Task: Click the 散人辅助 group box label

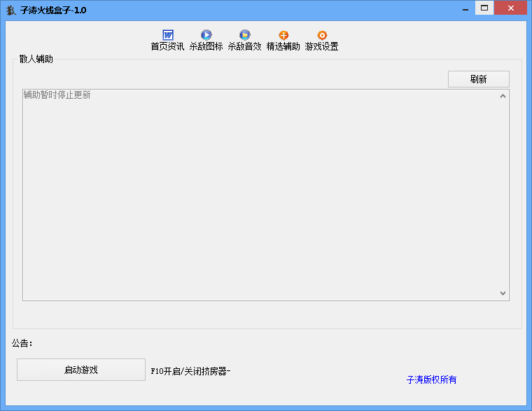Action: point(36,59)
